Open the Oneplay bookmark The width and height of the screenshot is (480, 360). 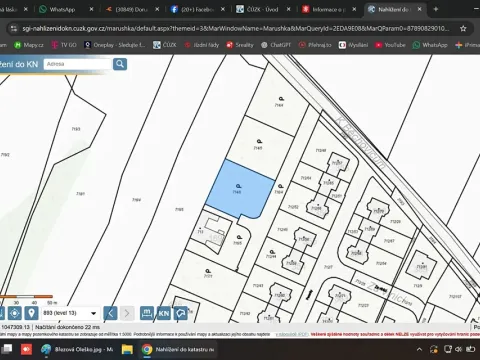click(x=115, y=45)
